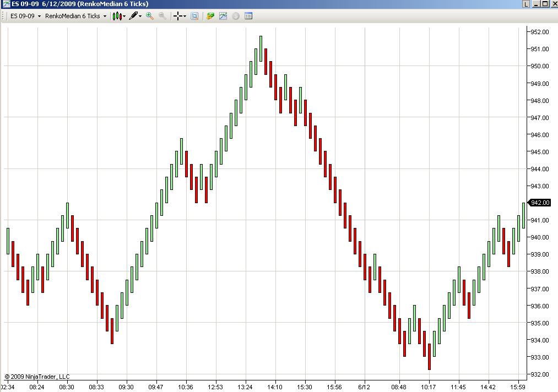This screenshot has height=392, width=558.
Task: Open the ES 09-09 instrument selector dropdown
Action: 25,16
